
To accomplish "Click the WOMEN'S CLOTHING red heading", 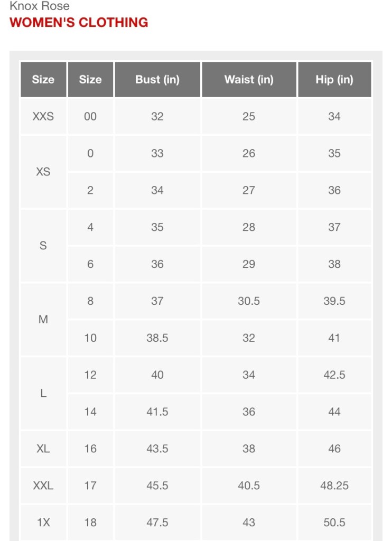I will [79, 22].
